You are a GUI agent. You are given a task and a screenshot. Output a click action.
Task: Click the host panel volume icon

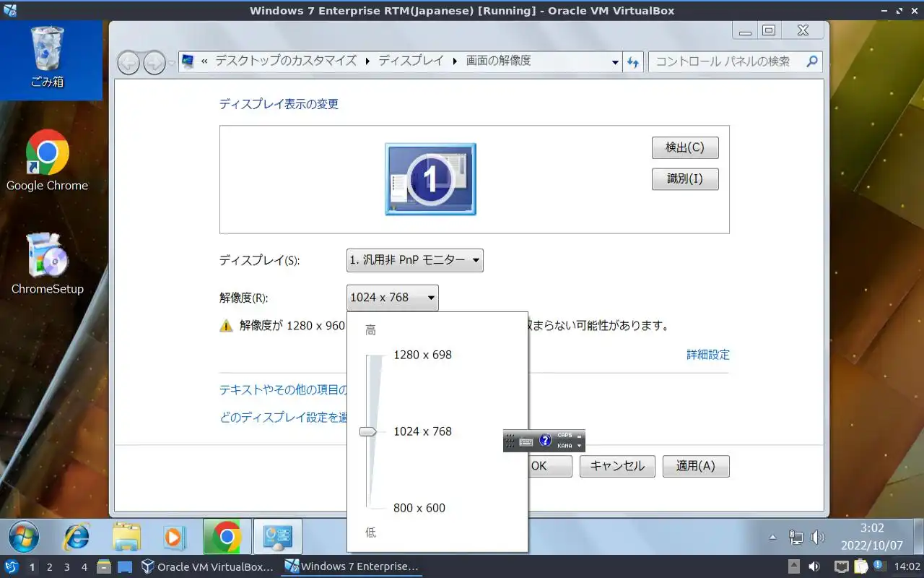click(814, 566)
